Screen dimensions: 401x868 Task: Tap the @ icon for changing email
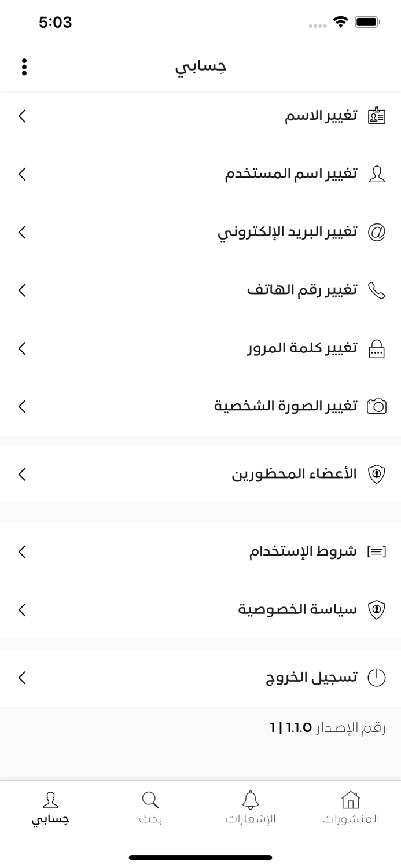coord(377,232)
